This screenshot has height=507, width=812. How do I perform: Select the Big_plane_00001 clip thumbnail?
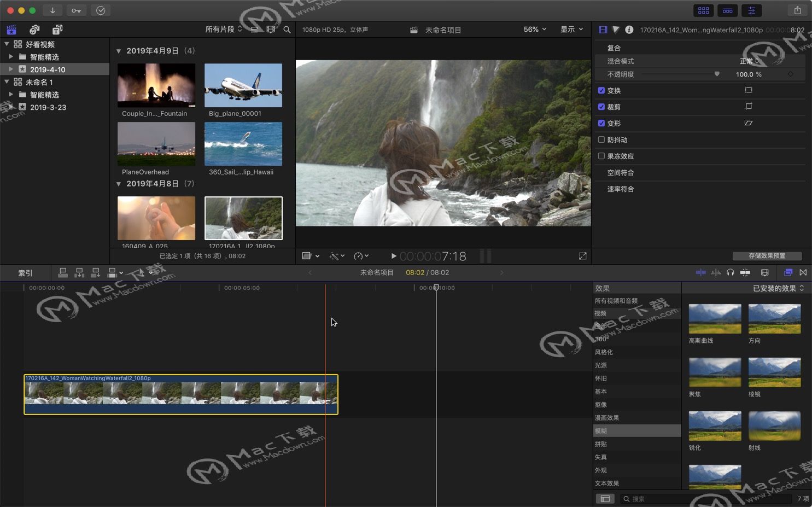point(243,85)
